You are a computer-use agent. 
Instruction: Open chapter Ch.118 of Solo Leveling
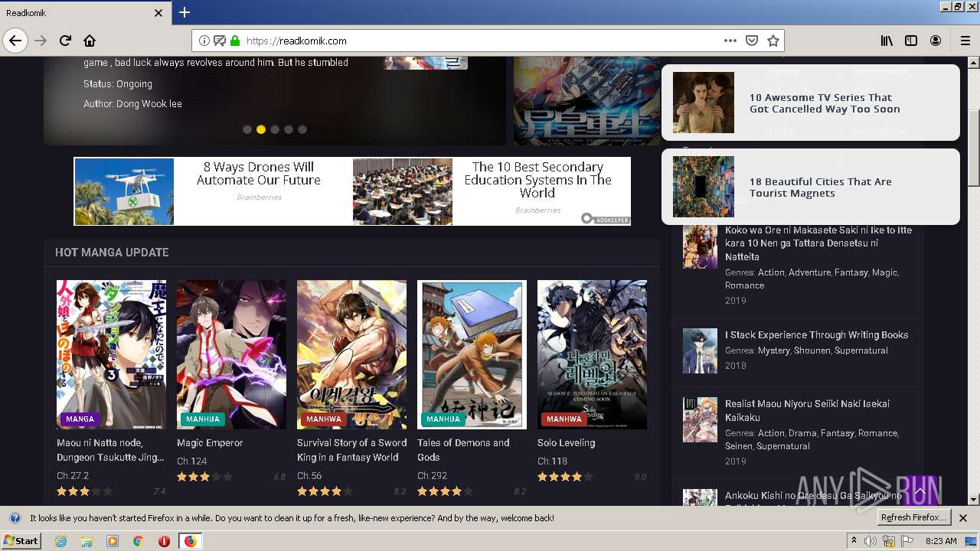(x=552, y=461)
